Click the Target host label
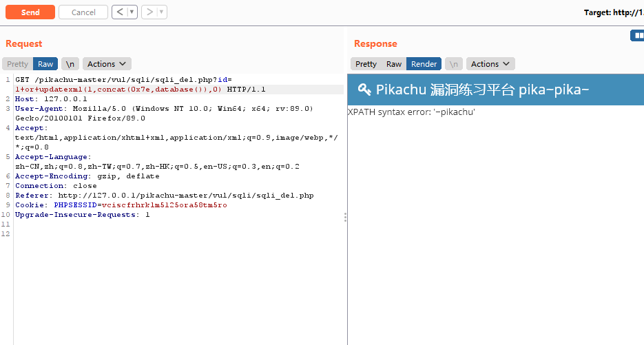Screen dimensions: 644x345 614,12
